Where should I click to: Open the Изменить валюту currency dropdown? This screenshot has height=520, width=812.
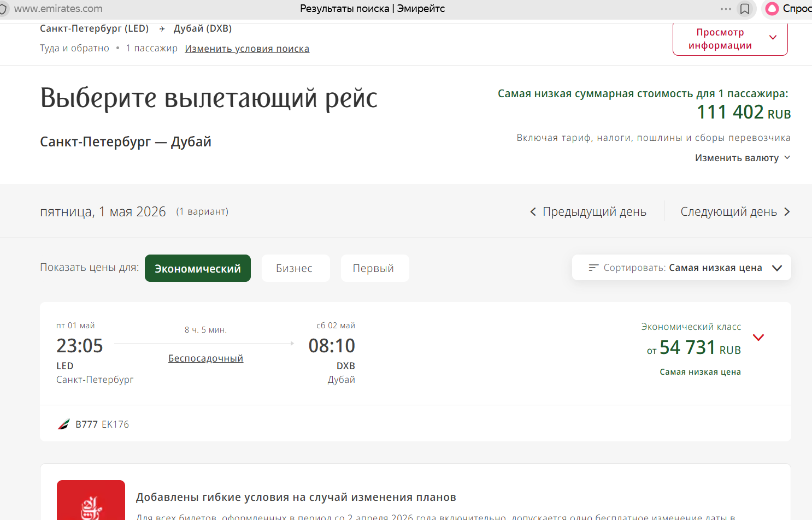pyautogui.click(x=742, y=158)
